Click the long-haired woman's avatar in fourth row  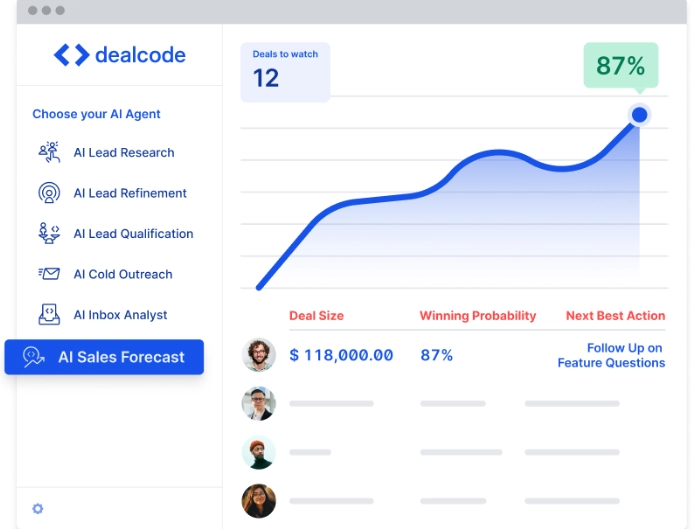pos(259,501)
